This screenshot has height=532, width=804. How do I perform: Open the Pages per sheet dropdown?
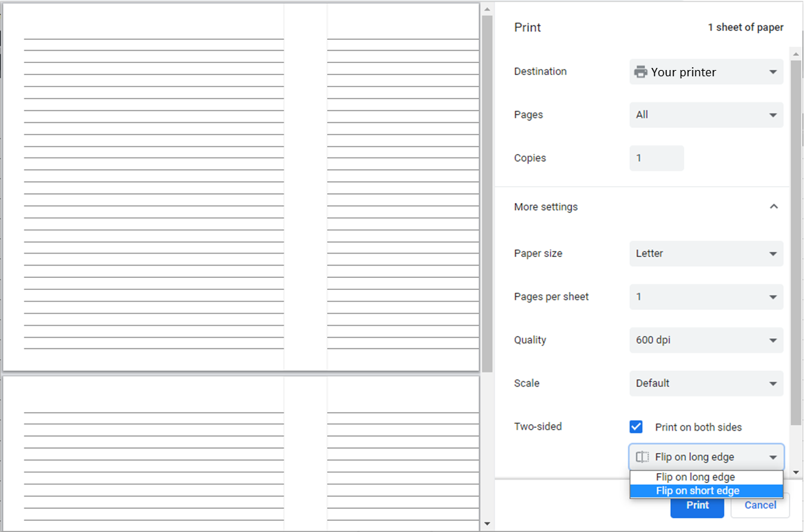click(706, 297)
